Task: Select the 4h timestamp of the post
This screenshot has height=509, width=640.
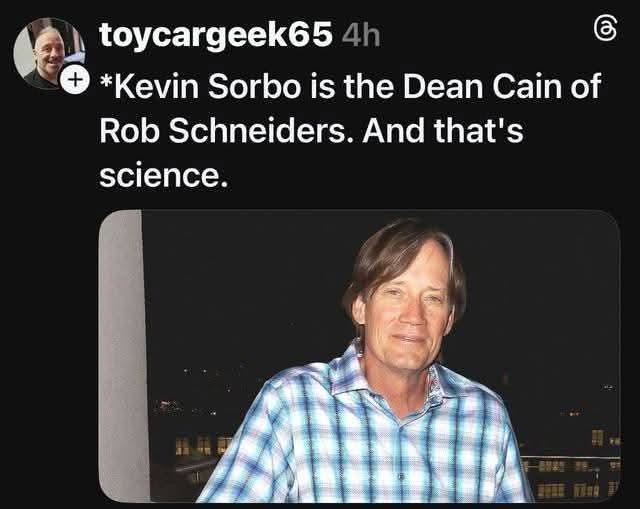Action: (360, 36)
